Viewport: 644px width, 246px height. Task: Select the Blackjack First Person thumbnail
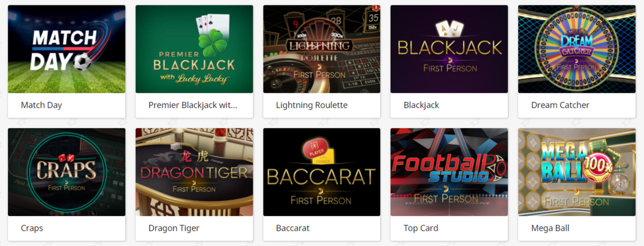pos(449,49)
